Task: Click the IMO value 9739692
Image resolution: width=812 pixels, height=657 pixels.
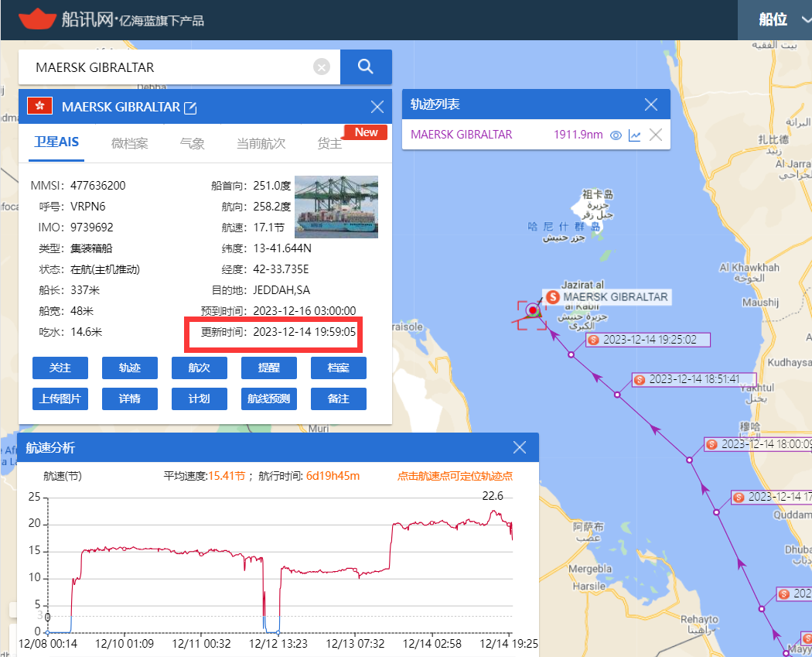Action: click(x=92, y=228)
